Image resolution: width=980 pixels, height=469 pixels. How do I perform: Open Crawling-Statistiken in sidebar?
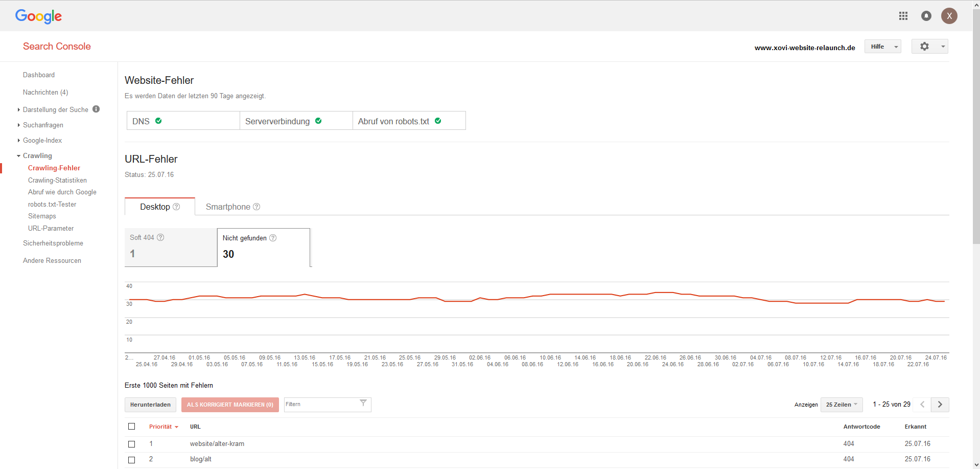pyautogui.click(x=57, y=180)
